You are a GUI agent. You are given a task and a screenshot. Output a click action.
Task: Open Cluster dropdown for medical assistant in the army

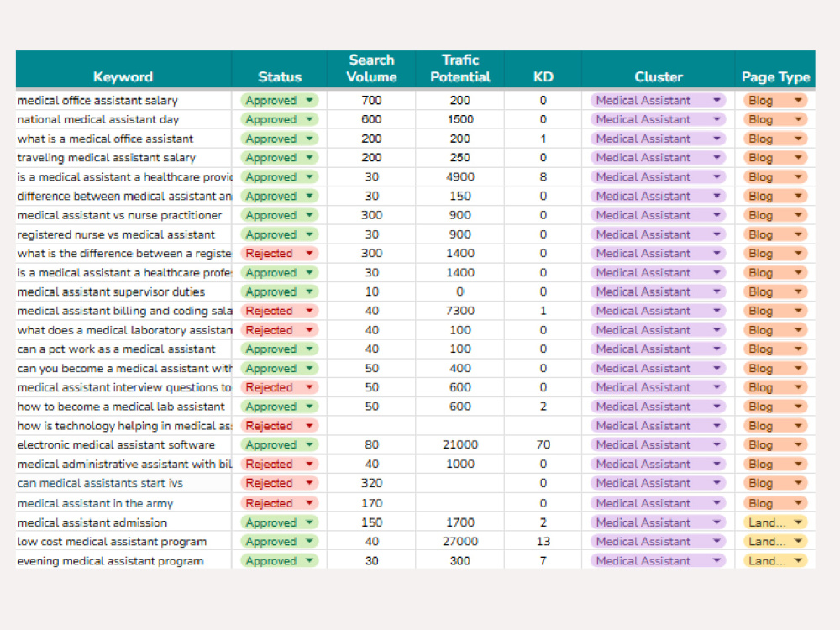[x=658, y=503]
